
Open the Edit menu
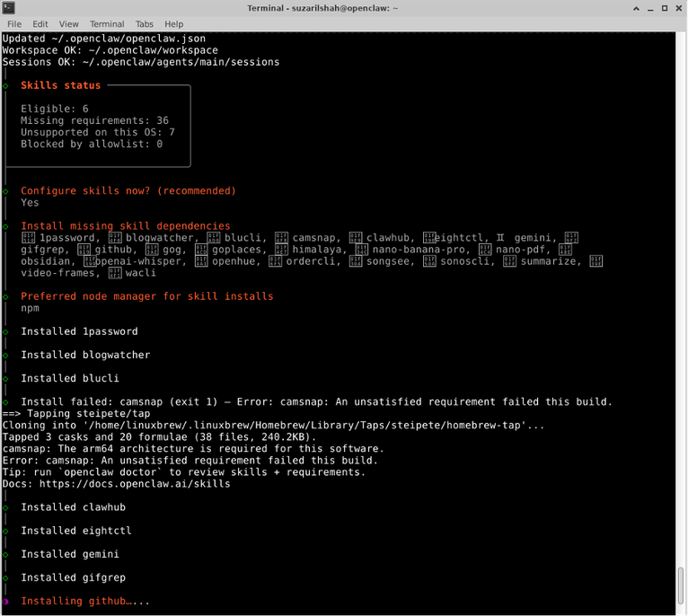(x=40, y=24)
